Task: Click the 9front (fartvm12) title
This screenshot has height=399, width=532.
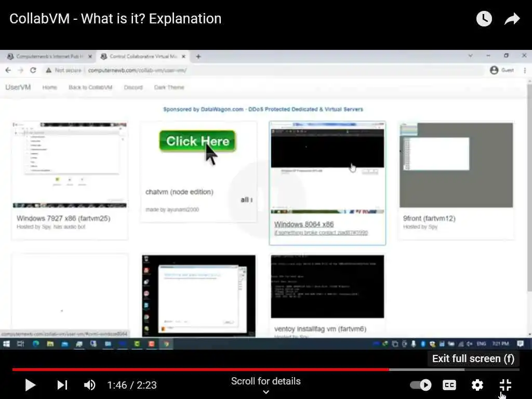Action: click(429, 219)
